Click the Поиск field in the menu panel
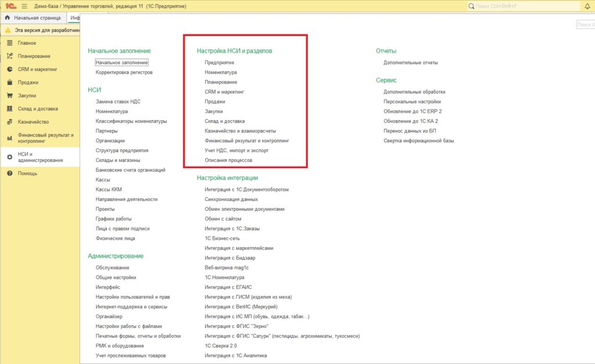 click(x=585, y=24)
